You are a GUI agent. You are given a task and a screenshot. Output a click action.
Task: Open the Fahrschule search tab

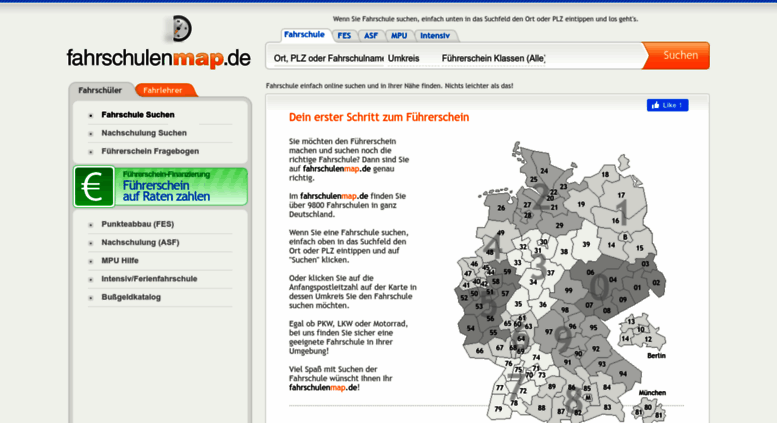(x=304, y=35)
